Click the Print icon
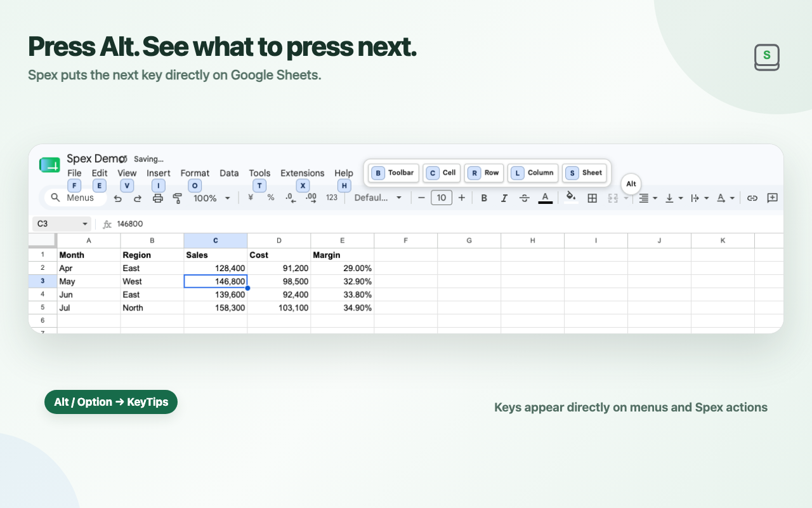812x508 pixels. click(158, 198)
